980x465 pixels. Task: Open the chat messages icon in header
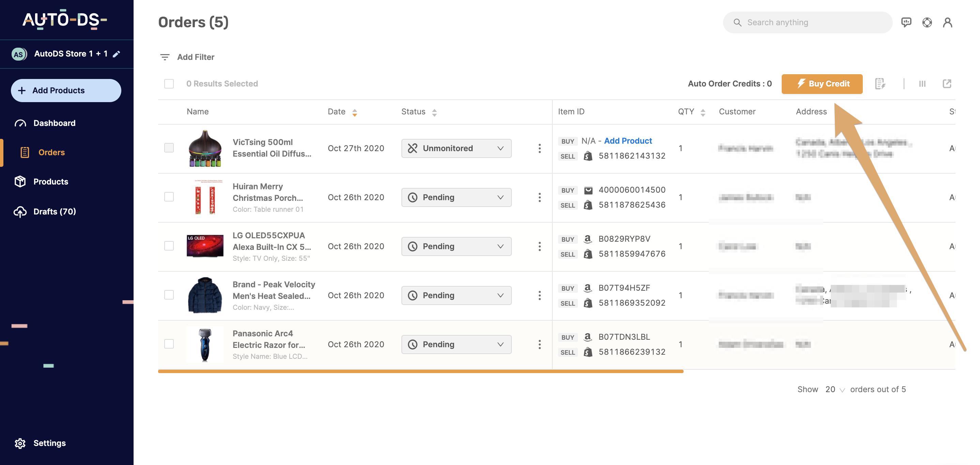point(906,22)
